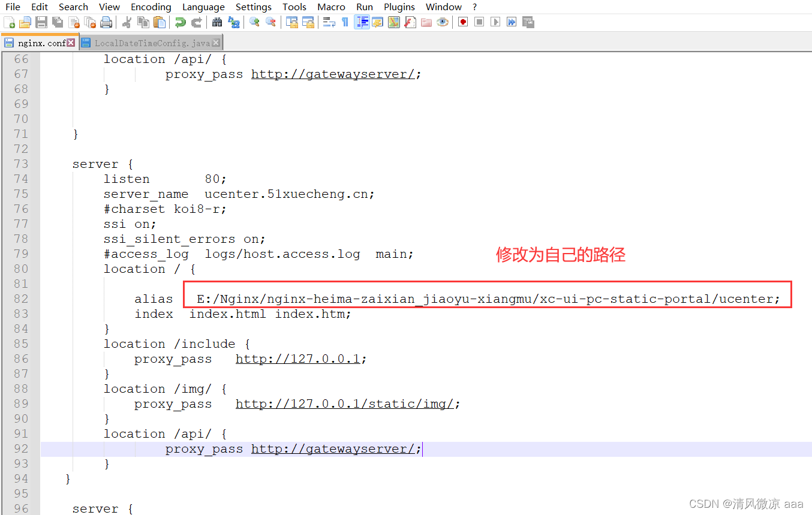The image size is (812, 515).
Task: Click line number 73 in the margin
Action: tap(21, 164)
